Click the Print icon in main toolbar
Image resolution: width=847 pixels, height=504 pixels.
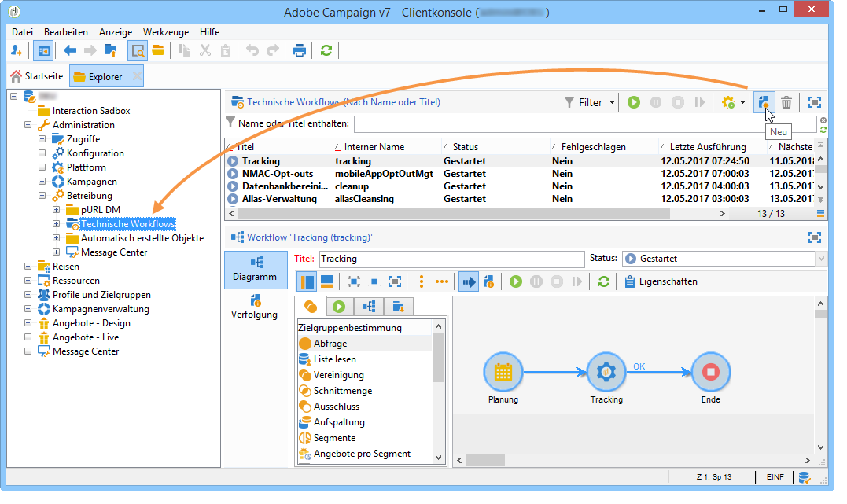(x=300, y=51)
